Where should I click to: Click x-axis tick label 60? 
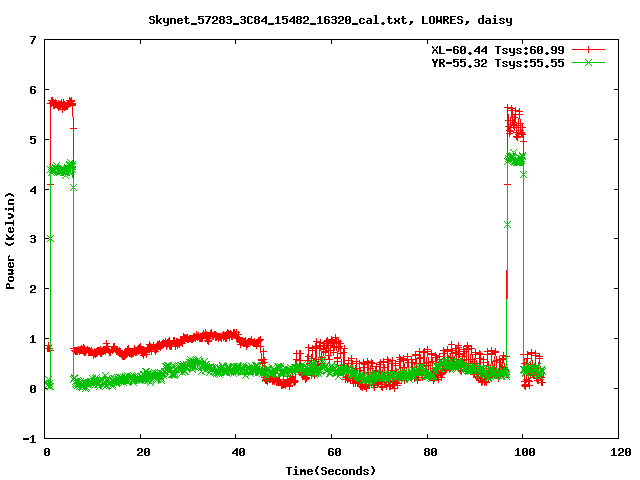tap(334, 452)
